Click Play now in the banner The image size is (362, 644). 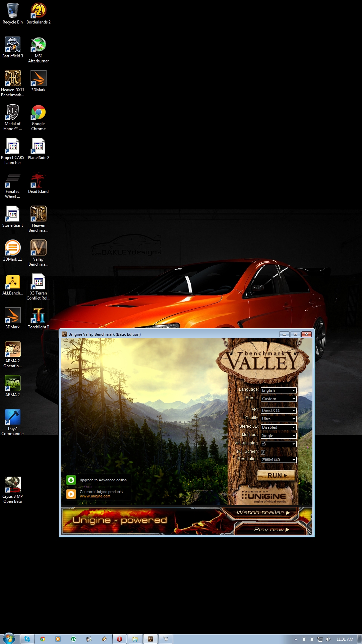(271, 529)
